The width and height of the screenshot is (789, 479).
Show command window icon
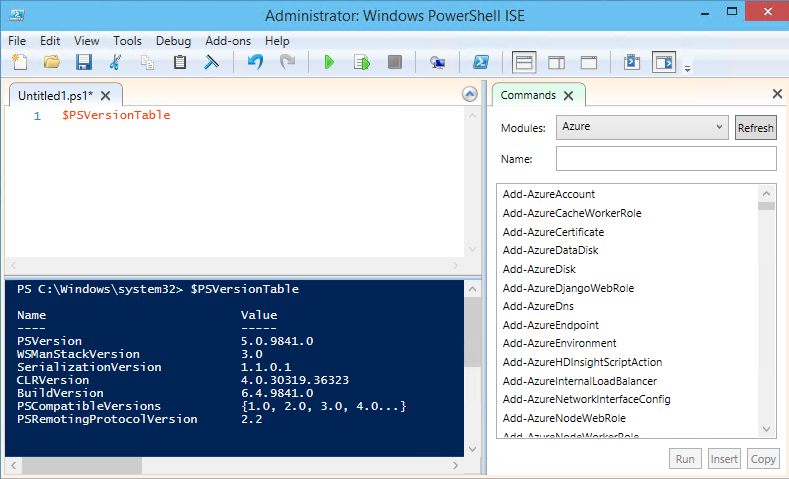(x=632, y=62)
